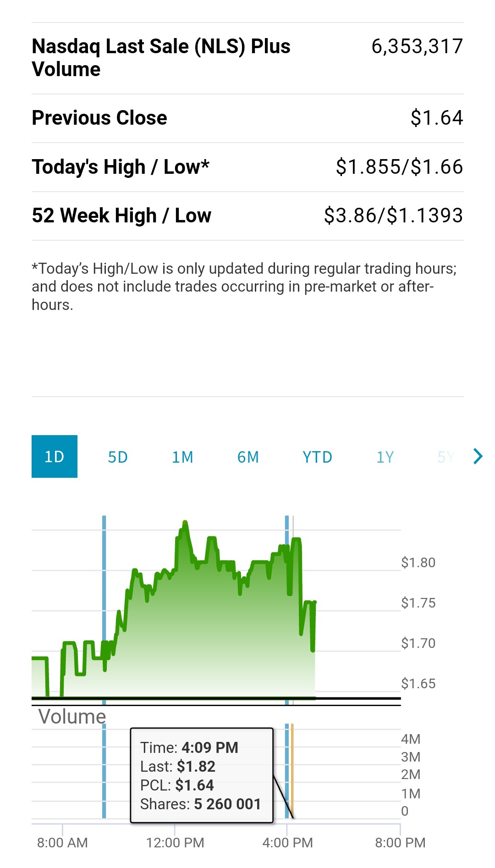Click the 8:00 AM time axis label
The image size is (495, 868).
click(x=62, y=843)
